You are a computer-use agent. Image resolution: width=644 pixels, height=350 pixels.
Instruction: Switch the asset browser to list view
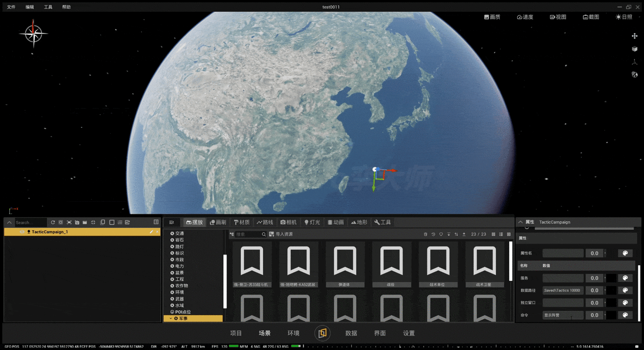click(x=501, y=234)
